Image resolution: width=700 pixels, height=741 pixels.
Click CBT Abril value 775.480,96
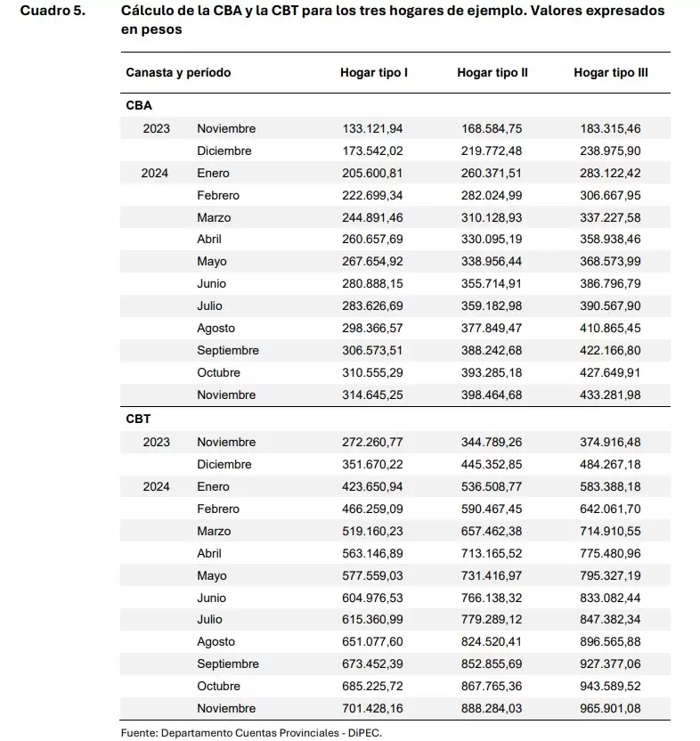tap(610, 553)
